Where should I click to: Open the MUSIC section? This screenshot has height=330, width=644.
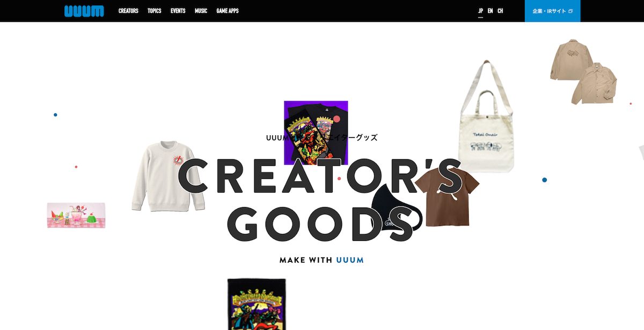pos(201,11)
